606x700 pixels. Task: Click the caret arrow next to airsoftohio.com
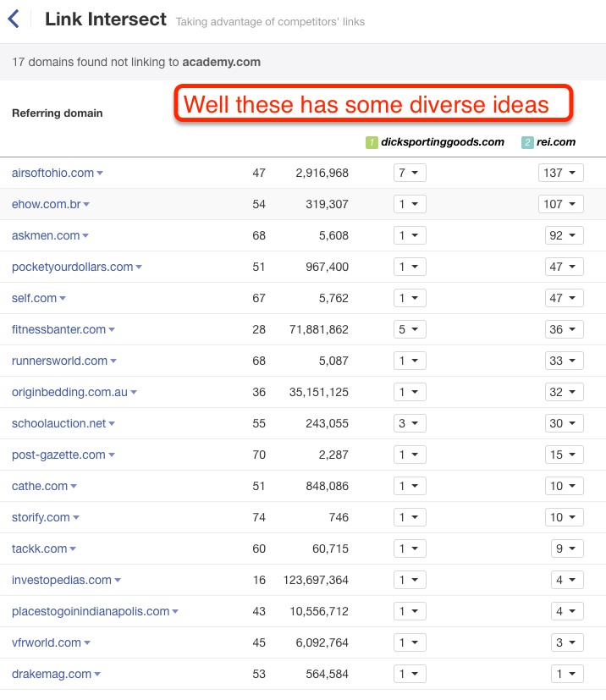100,174
